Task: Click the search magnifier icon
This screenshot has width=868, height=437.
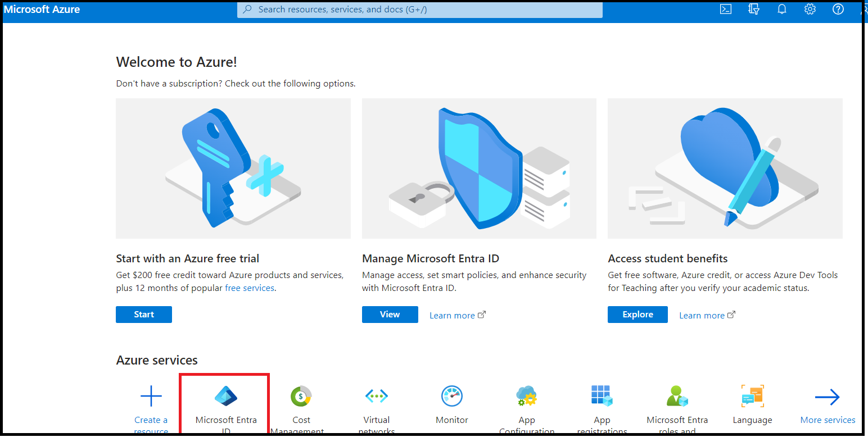Action: click(247, 9)
